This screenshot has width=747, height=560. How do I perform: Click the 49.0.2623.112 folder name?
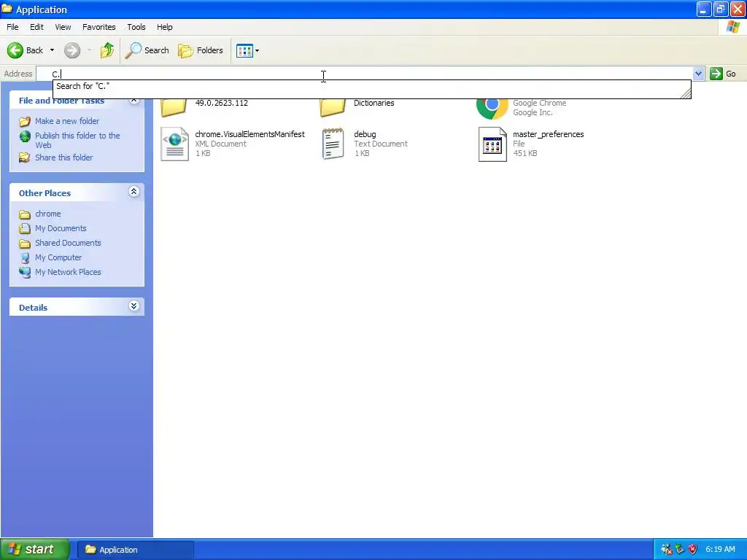(222, 103)
